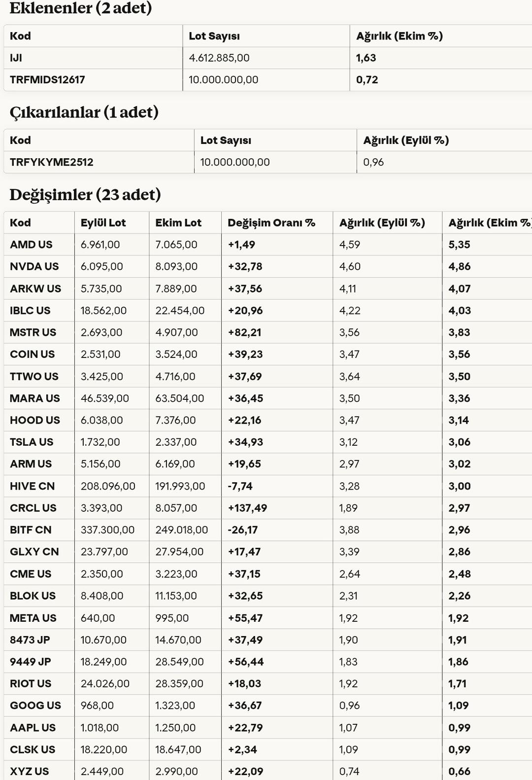532x780 pixels.
Task: Click the HIVE CN ticker cell
Action: [x=32, y=486]
